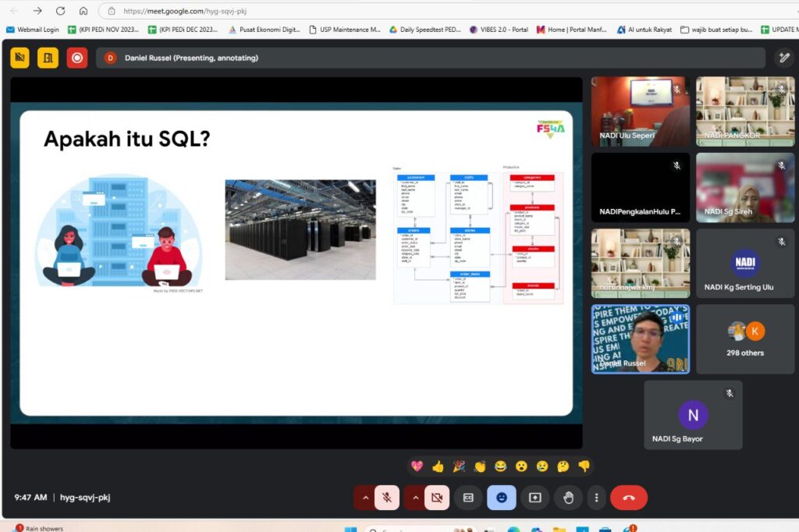Toggle the camera on/off button
The image size is (799, 532).
(437, 497)
